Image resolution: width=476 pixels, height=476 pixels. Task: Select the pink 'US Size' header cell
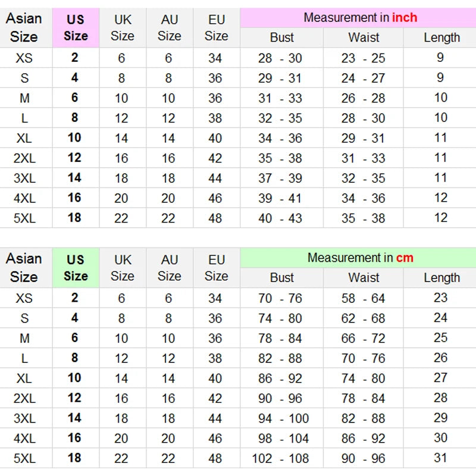pos(76,28)
